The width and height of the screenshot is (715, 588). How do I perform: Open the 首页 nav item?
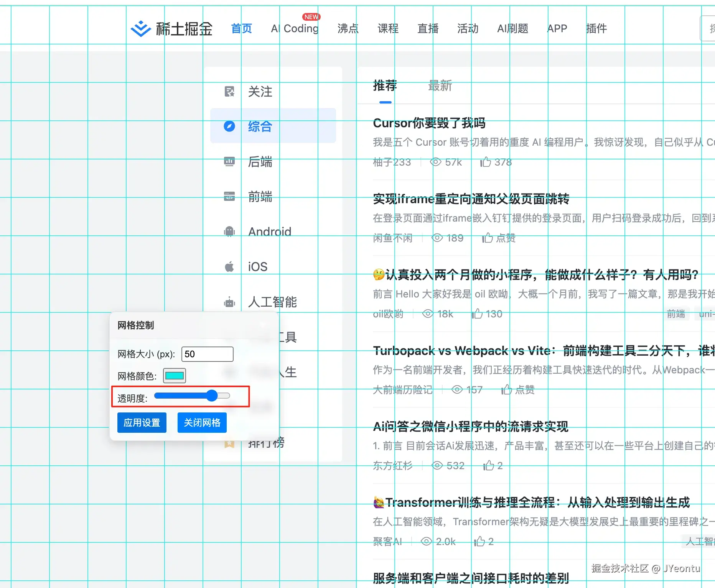(242, 28)
